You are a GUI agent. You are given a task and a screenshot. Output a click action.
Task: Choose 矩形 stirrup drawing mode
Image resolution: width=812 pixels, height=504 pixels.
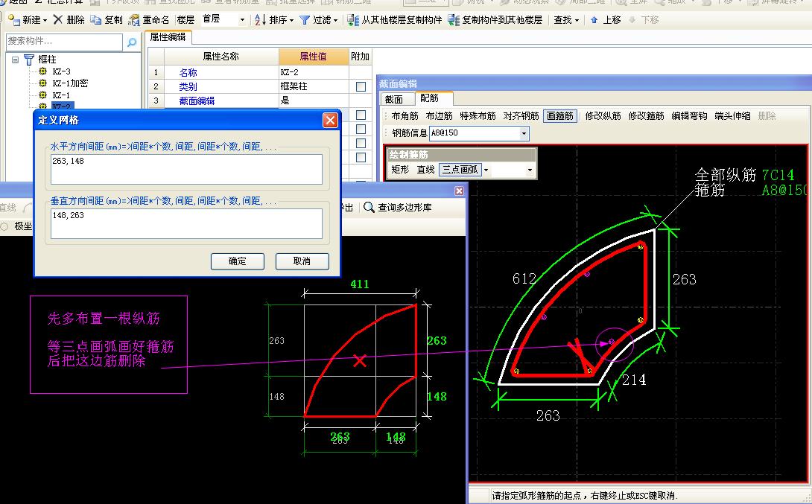click(x=400, y=170)
